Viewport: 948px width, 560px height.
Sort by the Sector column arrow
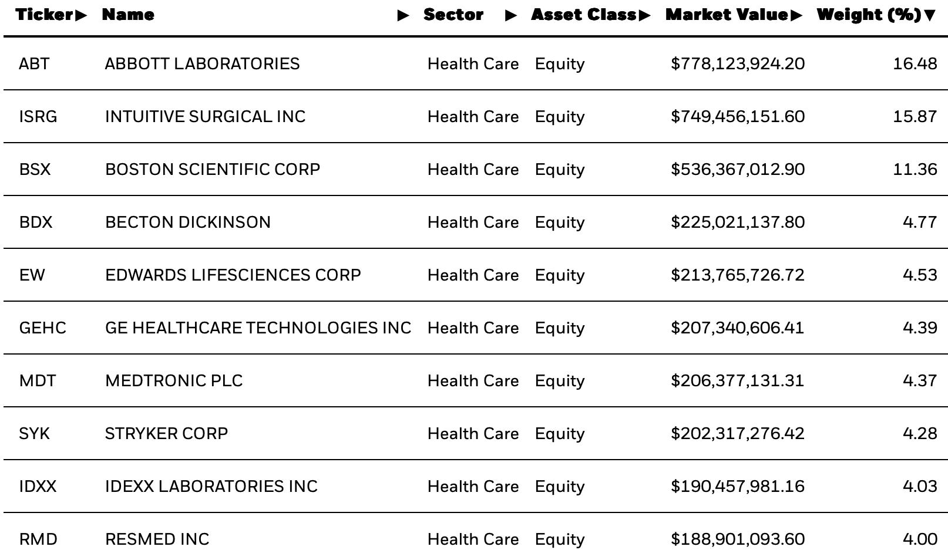coord(511,15)
